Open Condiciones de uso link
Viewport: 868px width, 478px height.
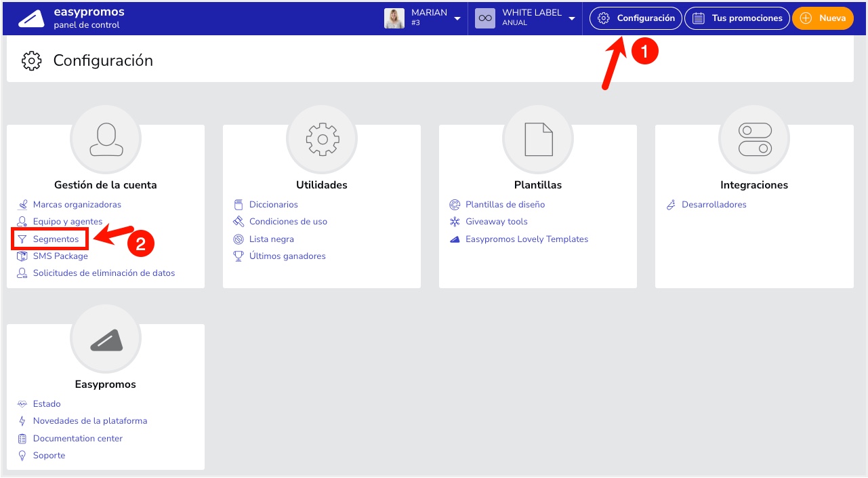coord(288,222)
